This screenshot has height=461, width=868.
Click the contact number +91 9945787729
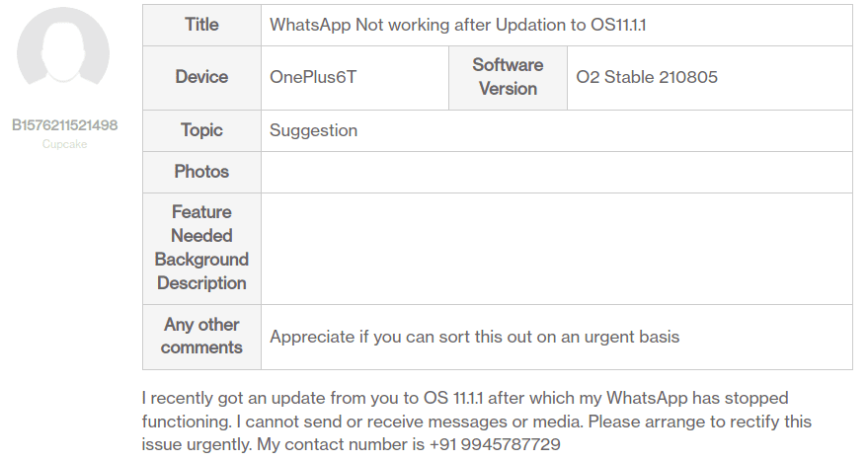pyautogui.click(x=495, y=444)
